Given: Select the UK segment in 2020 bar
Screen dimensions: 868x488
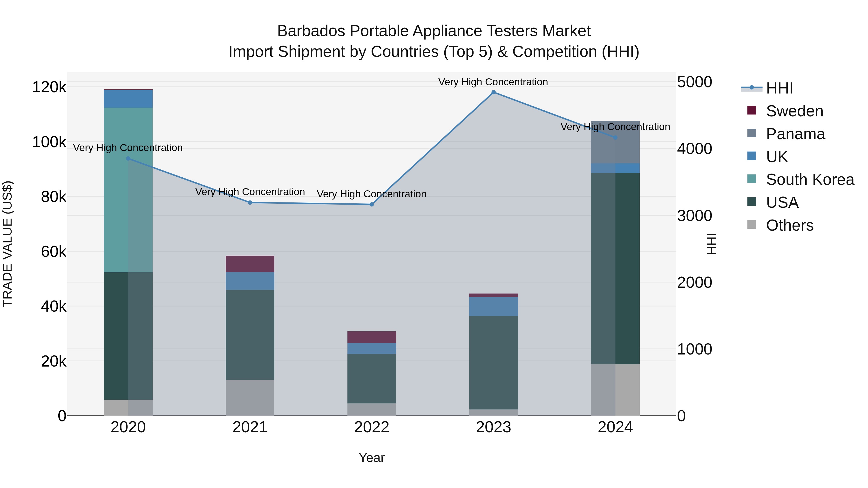Looking at the screenshot, I should tap(128, 99).
